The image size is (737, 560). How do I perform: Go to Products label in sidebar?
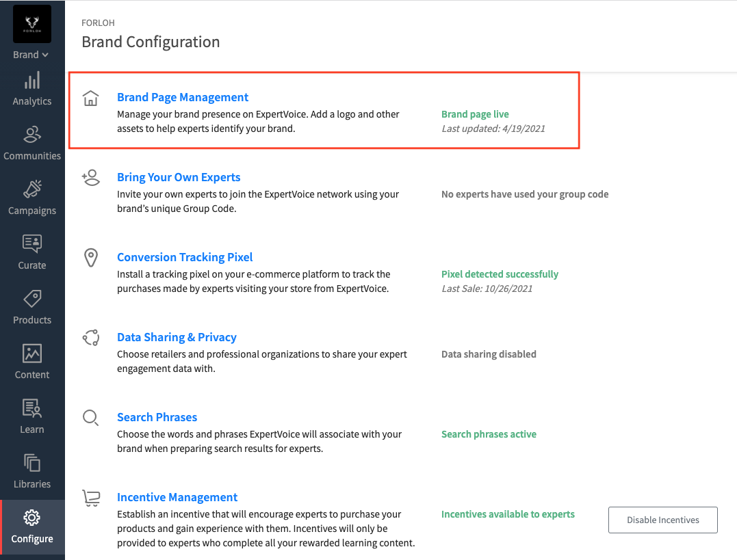(x=32, y=320)
